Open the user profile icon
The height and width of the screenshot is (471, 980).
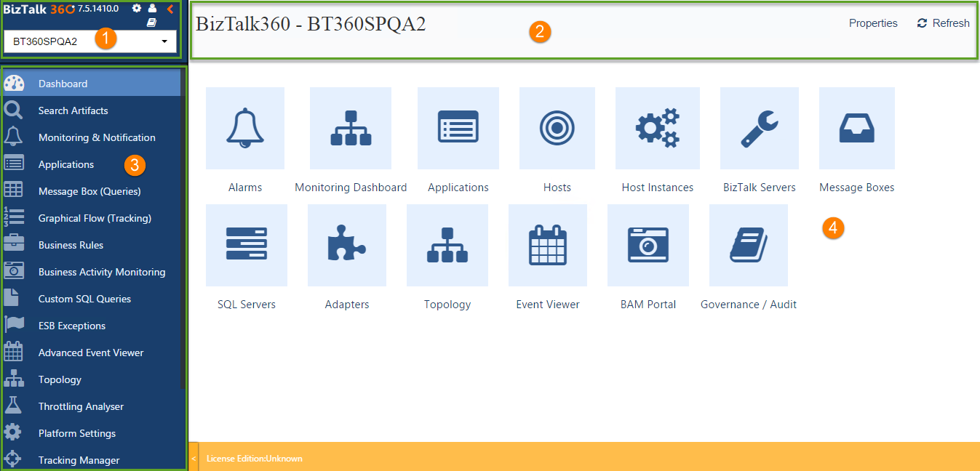click(x=152, y=9)
